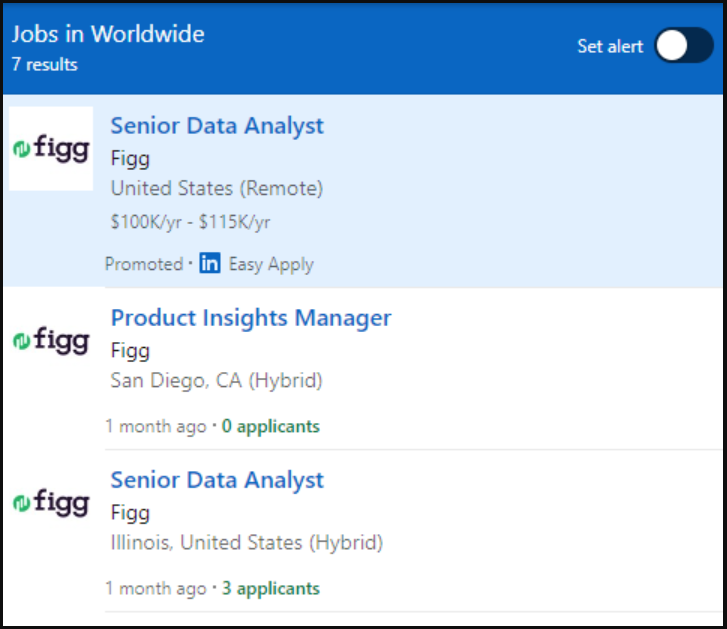
Task: Open the Product Insights Manager job
Action: tap(251, 318)
